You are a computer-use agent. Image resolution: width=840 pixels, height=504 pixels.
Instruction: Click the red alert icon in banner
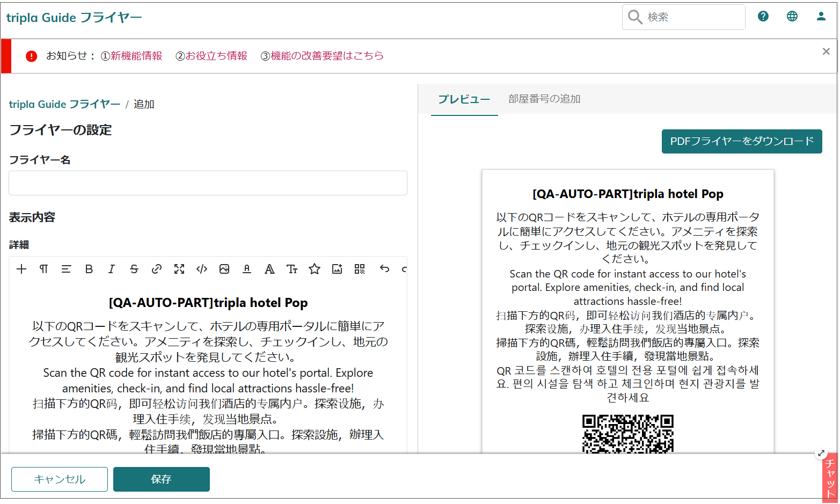click(x=32, y=56)
